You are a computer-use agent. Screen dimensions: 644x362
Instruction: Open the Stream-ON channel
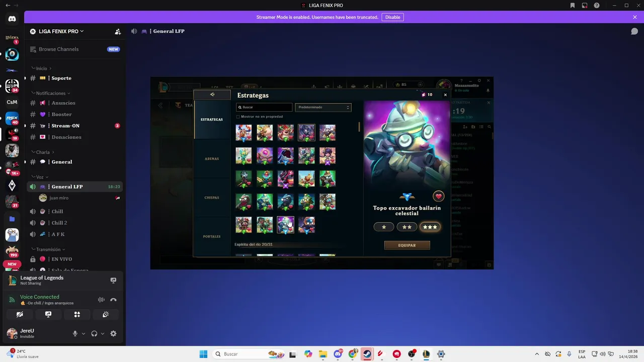coord(75,126)
